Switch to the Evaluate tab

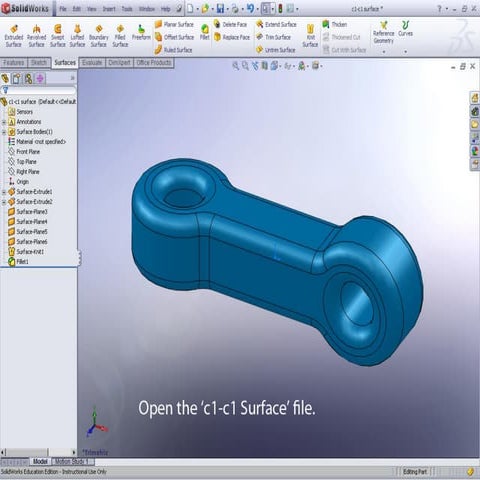coord(92,63)
